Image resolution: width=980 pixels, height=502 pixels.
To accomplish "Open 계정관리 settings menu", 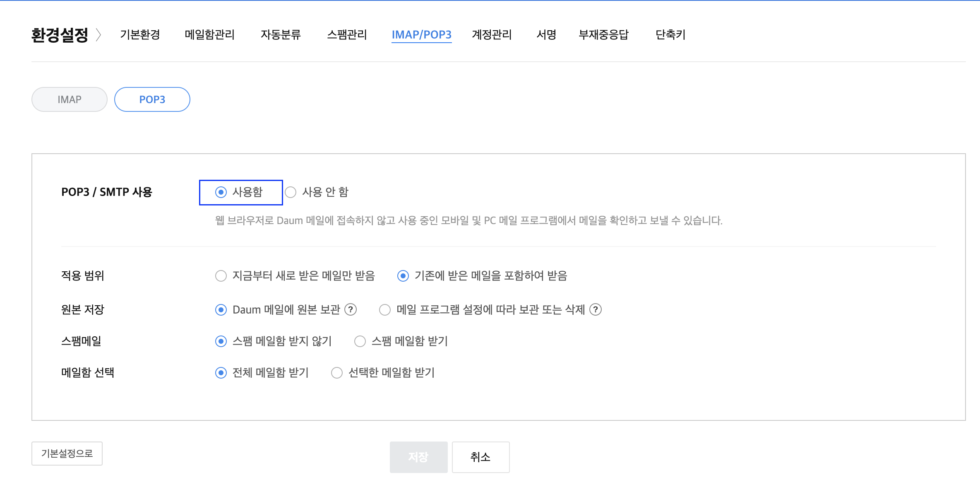I will 492,34.
